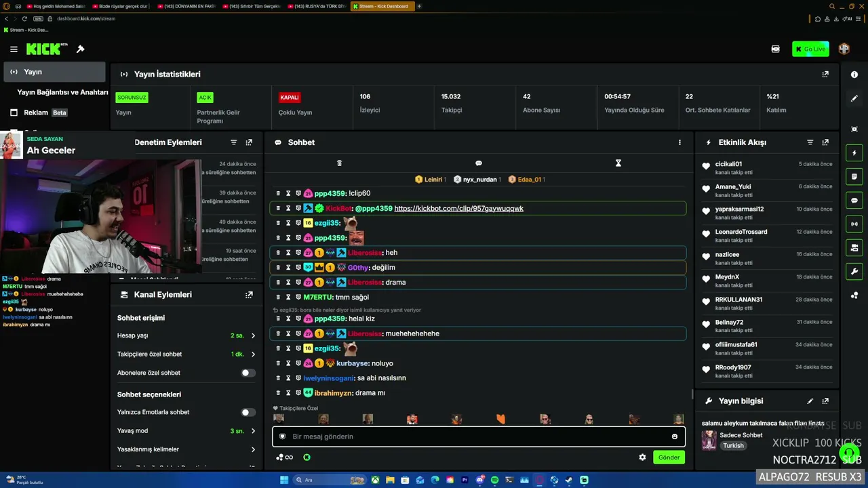This screenshot has height=488, width=868.
Task: Click the info icon in right sidebar
Action: tap(854, 75)
